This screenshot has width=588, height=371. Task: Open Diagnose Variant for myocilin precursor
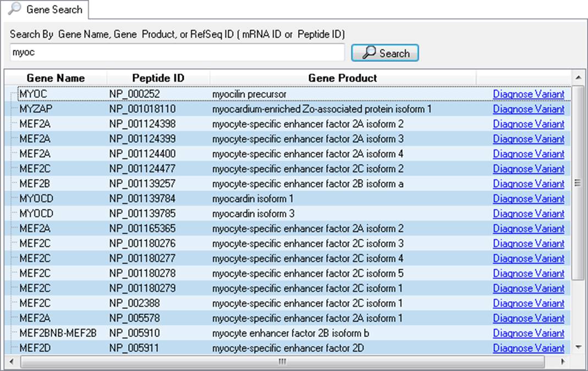[x=529, y=94]
